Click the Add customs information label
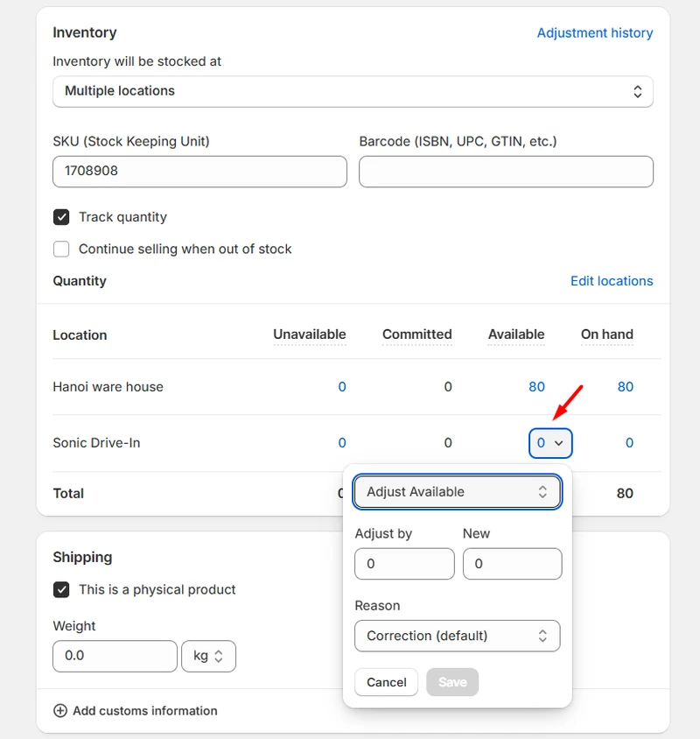 point(145,711)
